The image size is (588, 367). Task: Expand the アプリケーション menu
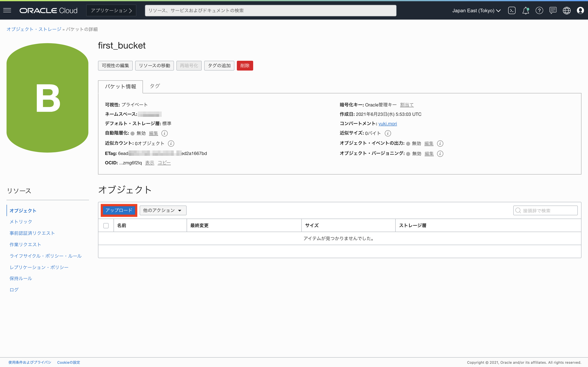[x=111, y=10]
